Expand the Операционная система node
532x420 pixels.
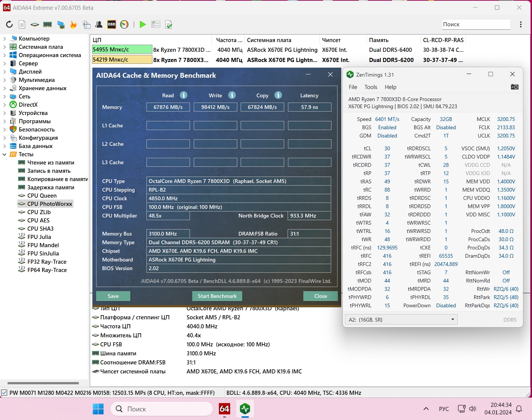point(5,55)
